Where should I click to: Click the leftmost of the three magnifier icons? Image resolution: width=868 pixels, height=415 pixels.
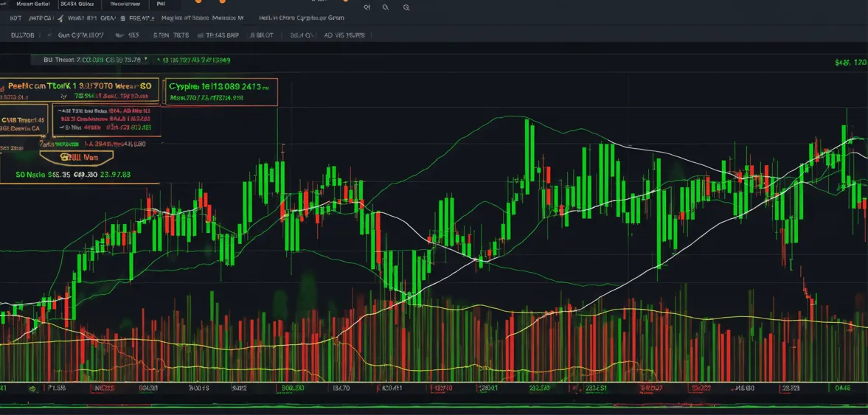tap(367, 7)
